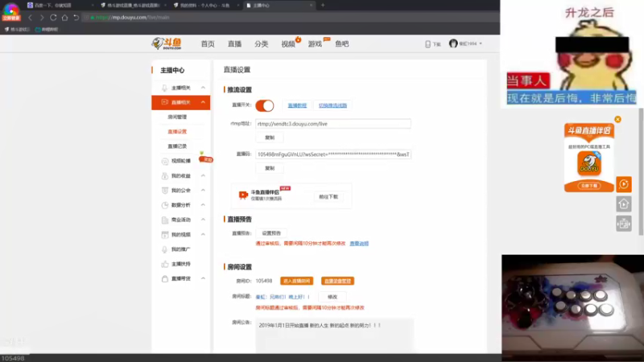Viewport: 644px width, 362px height.
Task: Switch to the 主播中心 browser tab
Action: click(279, 6)
